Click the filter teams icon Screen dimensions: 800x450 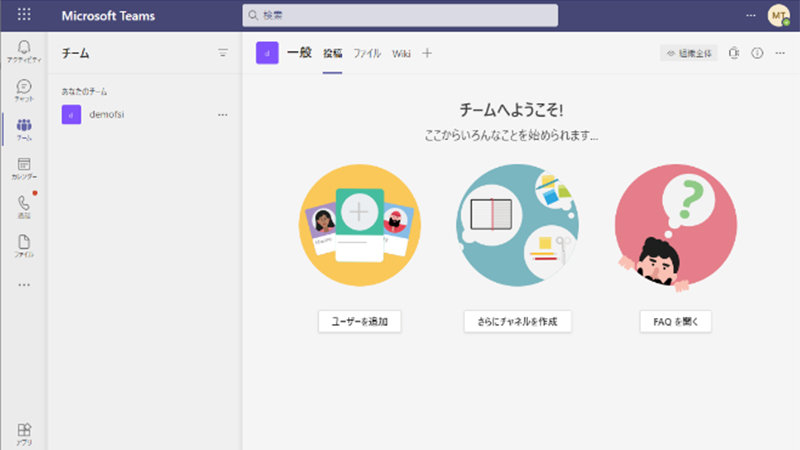coord(223,53)
